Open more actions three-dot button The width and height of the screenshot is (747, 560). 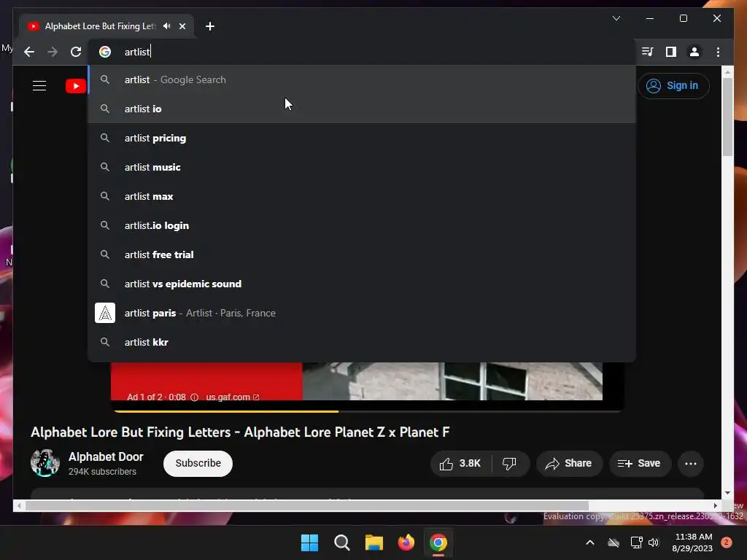point(691,463)
